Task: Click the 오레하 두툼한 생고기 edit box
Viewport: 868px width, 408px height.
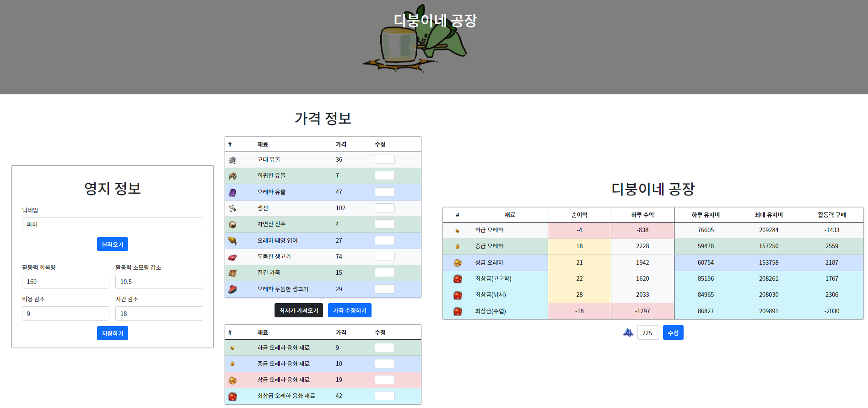Action: [x=385, y=289]
